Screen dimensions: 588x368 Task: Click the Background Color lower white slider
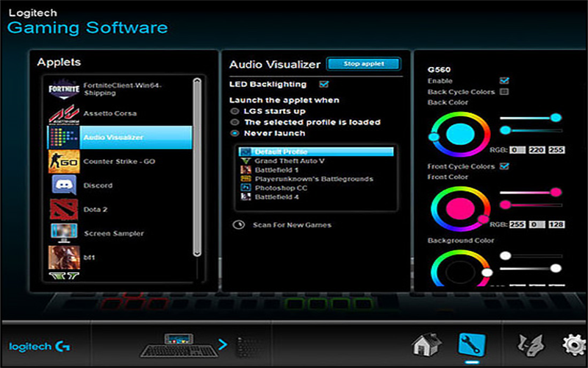point(531,268)
